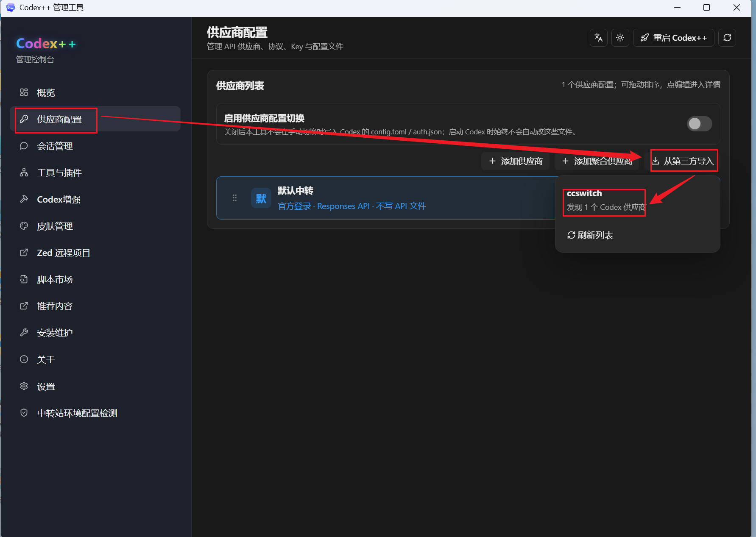Click the gear icon beside 设置
756x537 pixels.
coord(24,386)
